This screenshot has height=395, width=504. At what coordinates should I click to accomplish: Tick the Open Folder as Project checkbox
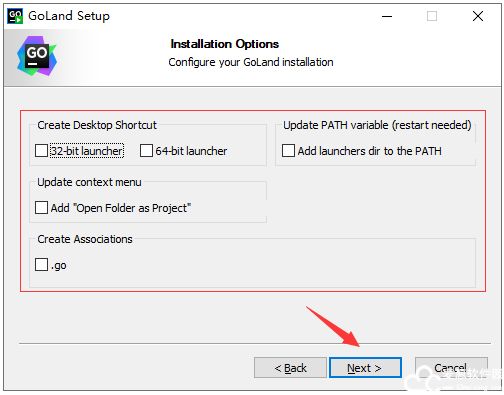click(41, 208)
